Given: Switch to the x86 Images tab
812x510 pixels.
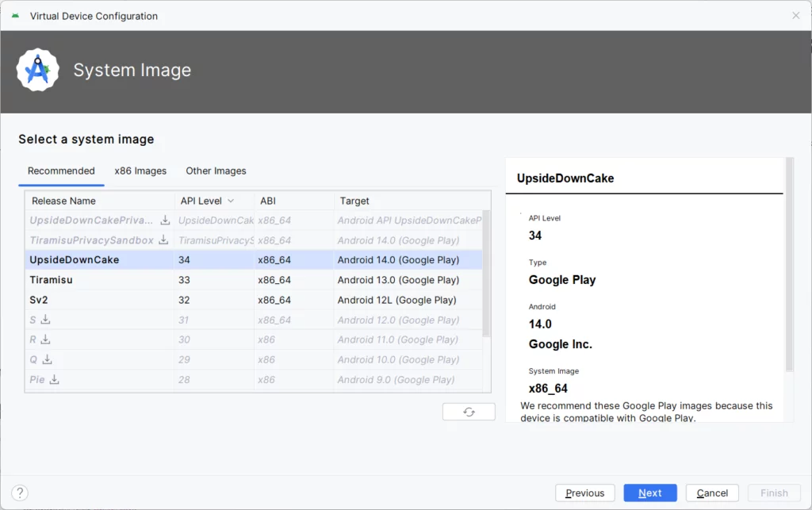Looking at the screenshot, I should click(x=140, y=171).
